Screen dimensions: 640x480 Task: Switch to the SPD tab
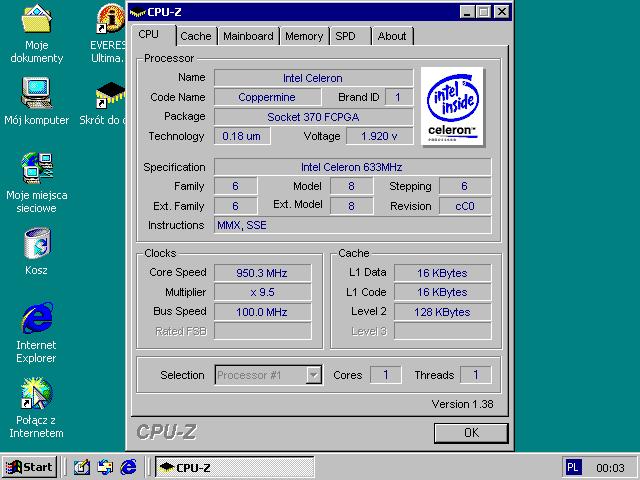point(350,36)
